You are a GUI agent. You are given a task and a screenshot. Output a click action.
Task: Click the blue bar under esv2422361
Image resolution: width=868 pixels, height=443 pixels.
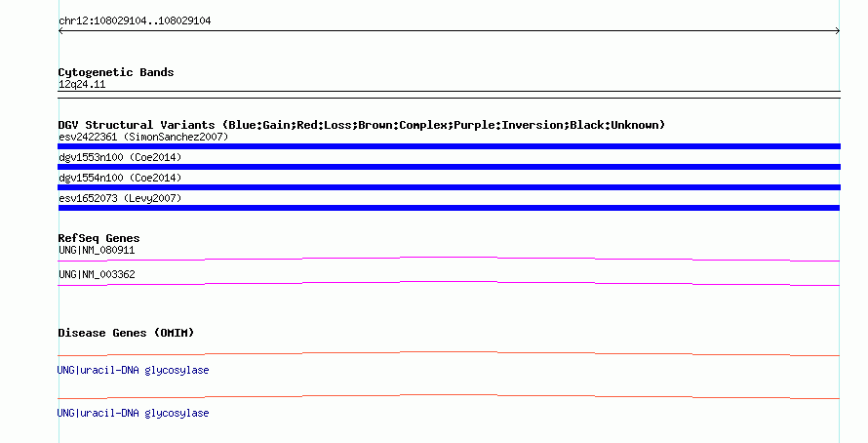[449, 146]
